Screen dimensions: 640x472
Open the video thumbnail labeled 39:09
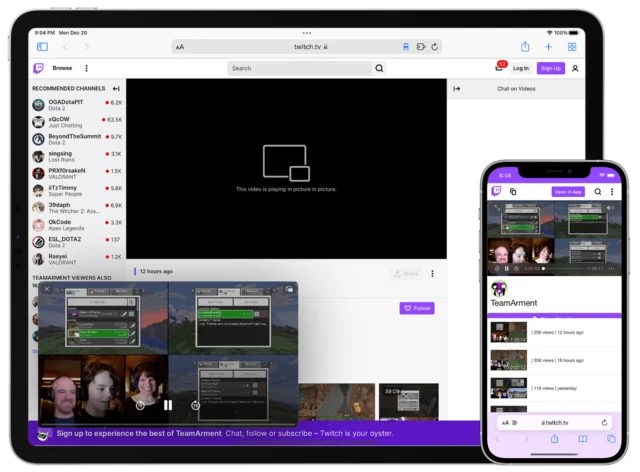tap(409, 402)
